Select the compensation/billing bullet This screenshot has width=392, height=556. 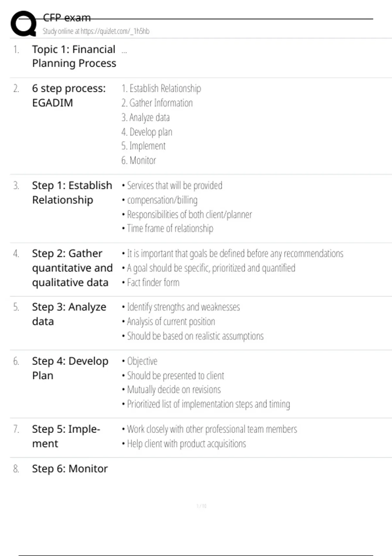point(162,200)
